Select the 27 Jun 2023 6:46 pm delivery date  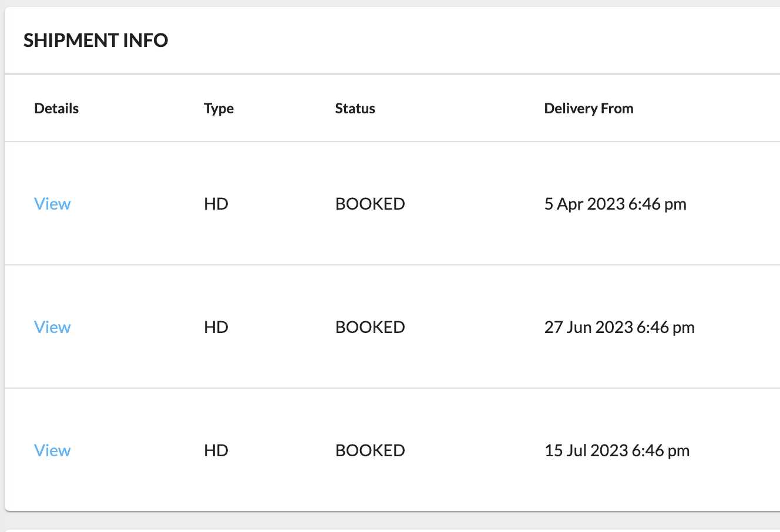619,327
